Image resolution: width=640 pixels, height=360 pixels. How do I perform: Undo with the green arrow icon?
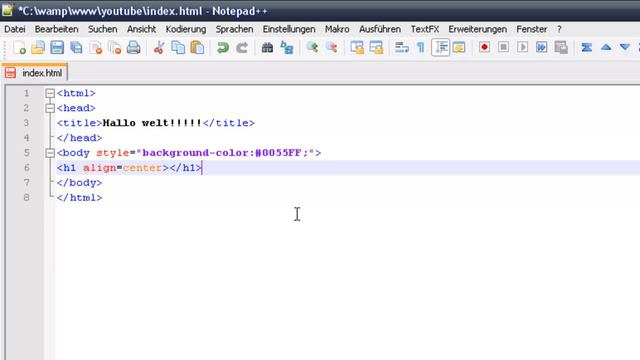(223, 48)
